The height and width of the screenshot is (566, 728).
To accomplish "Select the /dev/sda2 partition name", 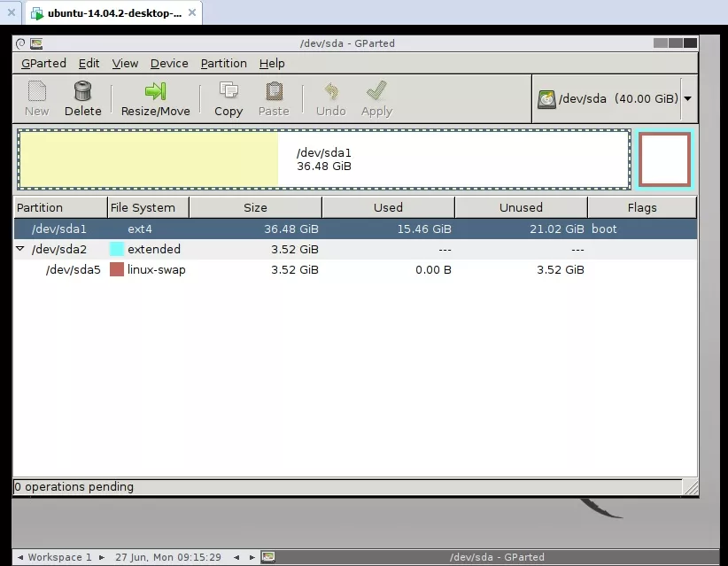I will point(59,249).
